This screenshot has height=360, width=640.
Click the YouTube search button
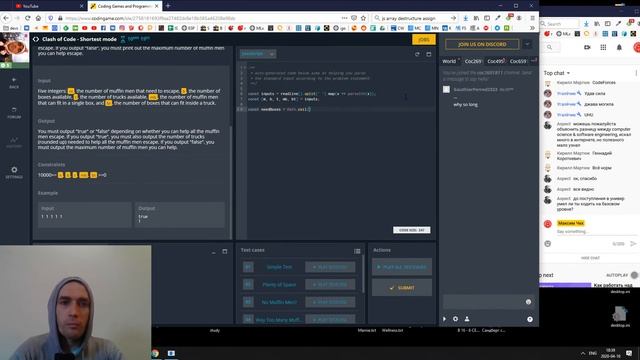click(549, 47)
